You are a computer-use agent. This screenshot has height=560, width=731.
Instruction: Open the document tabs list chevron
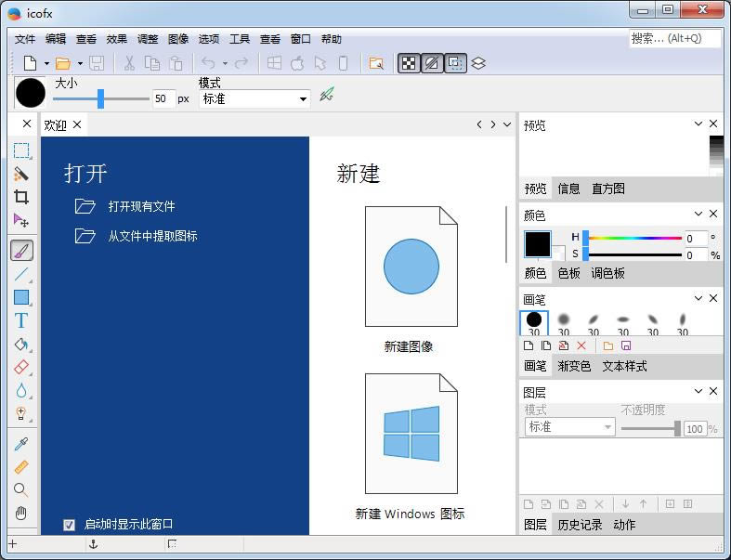pyautogui.click(x=507, y=124)
